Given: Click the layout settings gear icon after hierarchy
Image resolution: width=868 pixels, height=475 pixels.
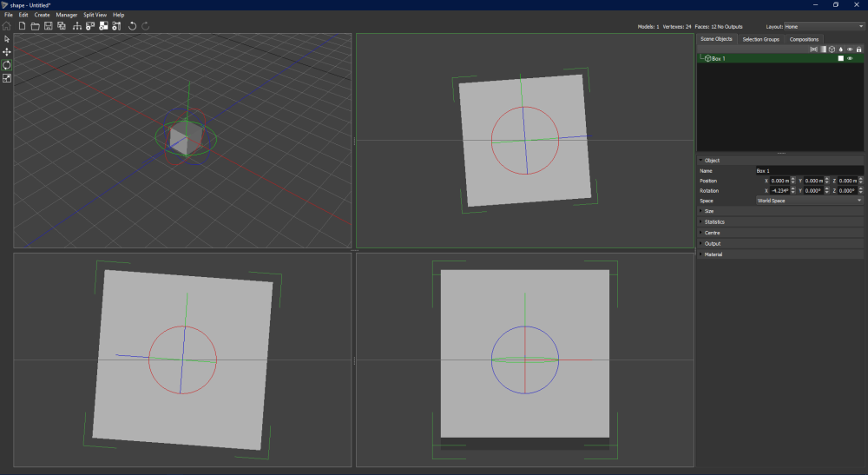Looking at the screenshot, I should 90,26.
